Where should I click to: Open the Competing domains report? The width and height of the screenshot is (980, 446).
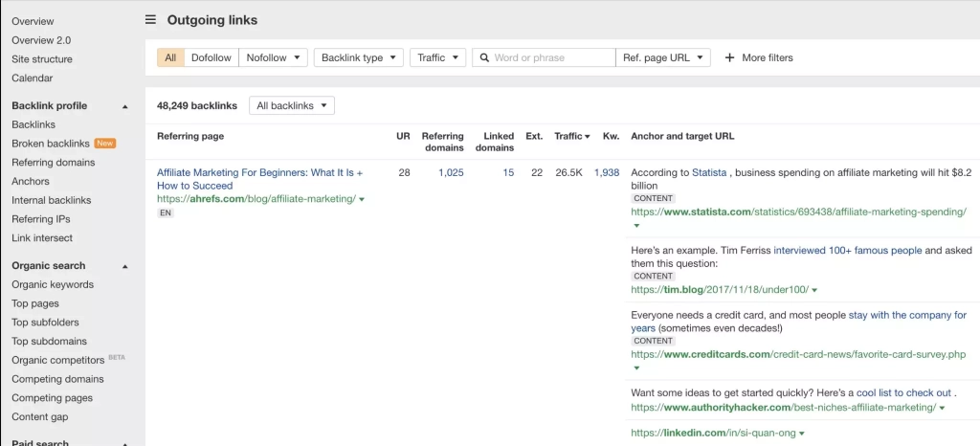(x=57, y=379)
